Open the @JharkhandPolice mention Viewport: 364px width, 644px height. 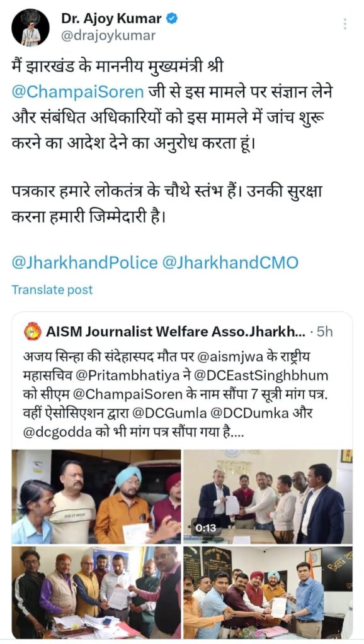tap(84, 263)
